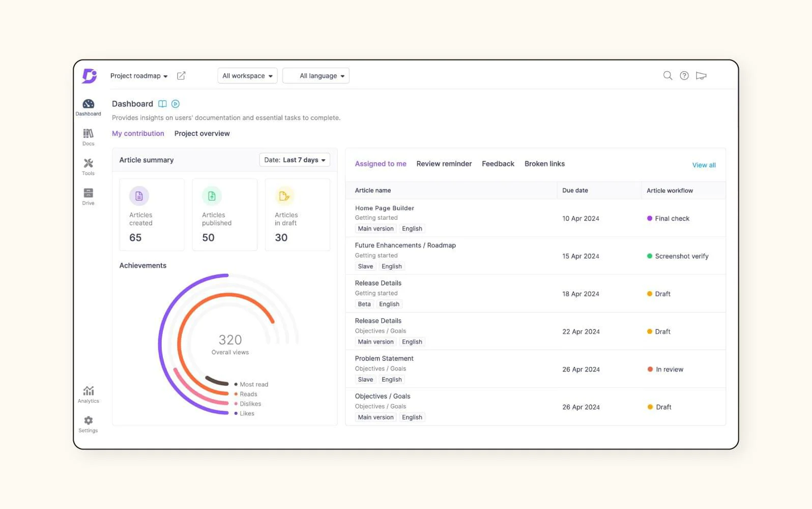Click the Articles published upload icon
The height and width of the screenshot is (509, 812).
point(212,196)
